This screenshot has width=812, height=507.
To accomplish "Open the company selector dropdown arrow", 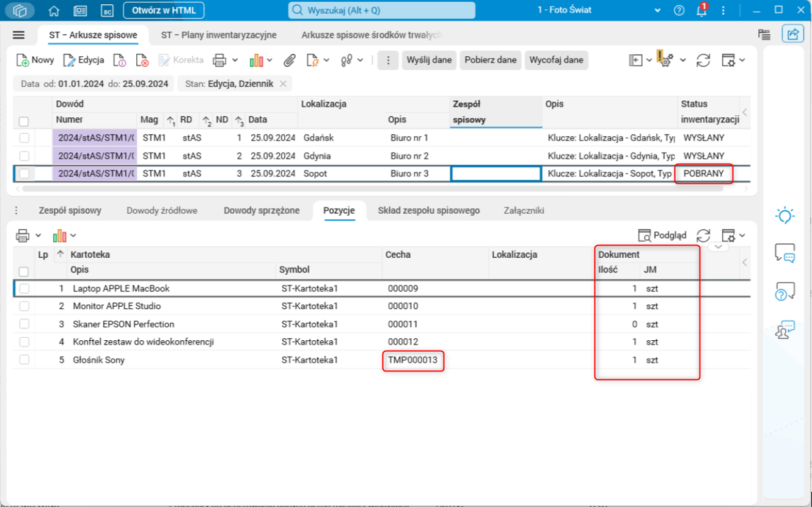I will click(x=657, y=10).
